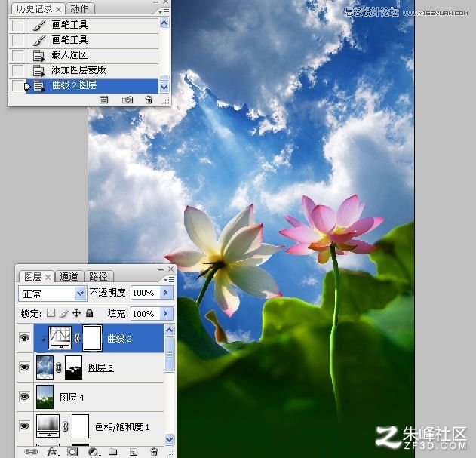Delete layer using Layers panel trash icon

[x=154, y=452]
